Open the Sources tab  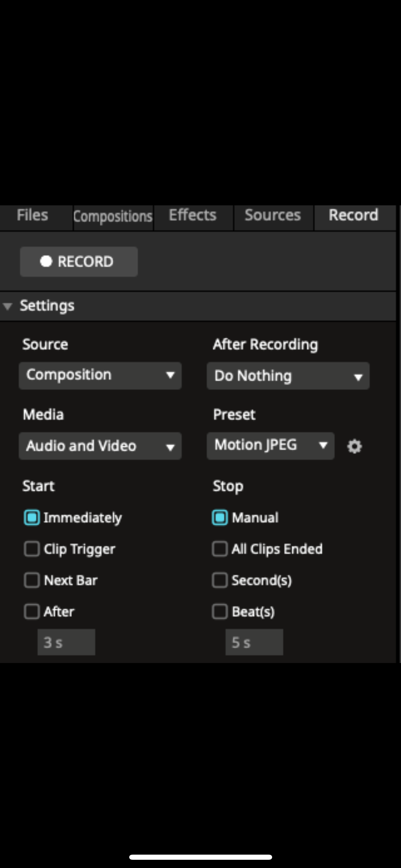tap(273, 216)
